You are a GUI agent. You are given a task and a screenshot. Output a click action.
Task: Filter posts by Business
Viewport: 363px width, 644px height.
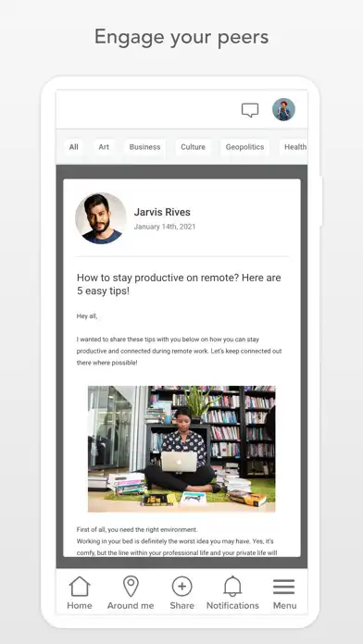pyautogui.click(x=144, y=147)
